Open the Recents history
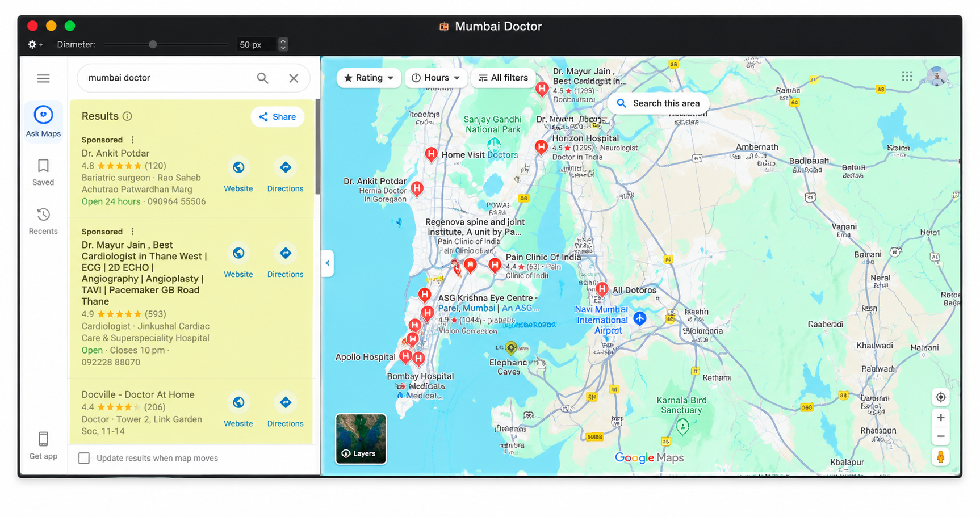Screen dimensions: 980x517 (43, 221)
